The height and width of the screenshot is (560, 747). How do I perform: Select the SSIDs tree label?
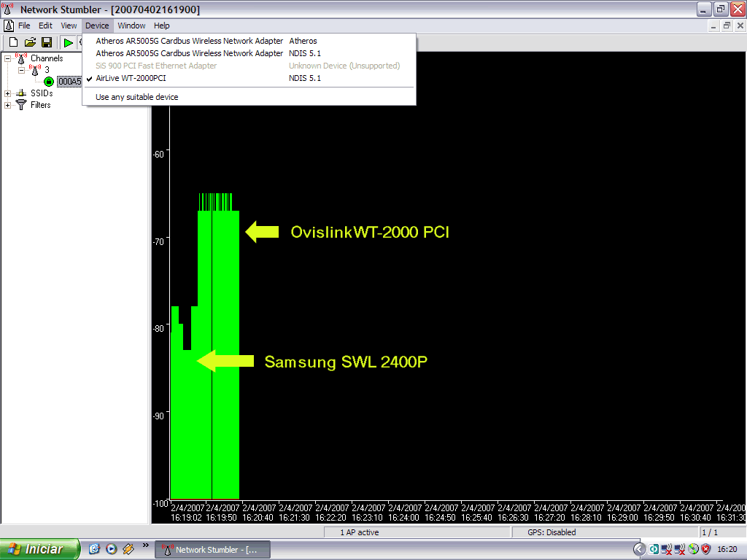(x=42, y=93)
